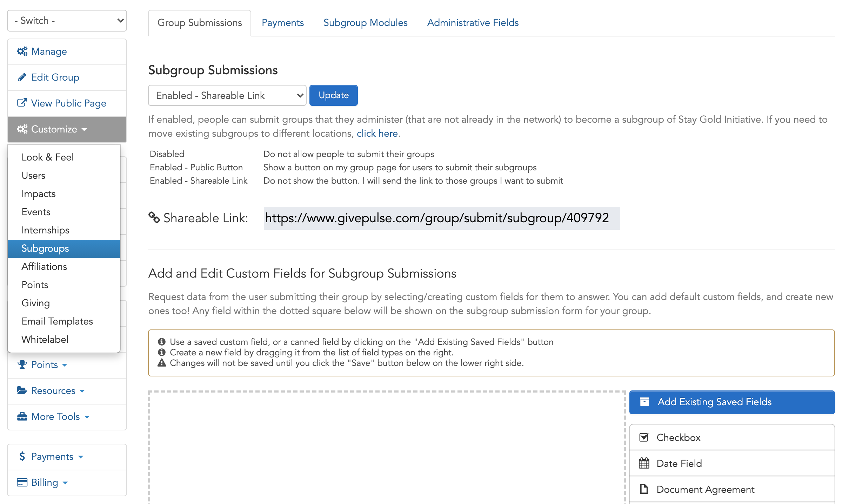Click the external link icon by View Public Page
Screen dimensions: 849x504
[x=22, y=103]
